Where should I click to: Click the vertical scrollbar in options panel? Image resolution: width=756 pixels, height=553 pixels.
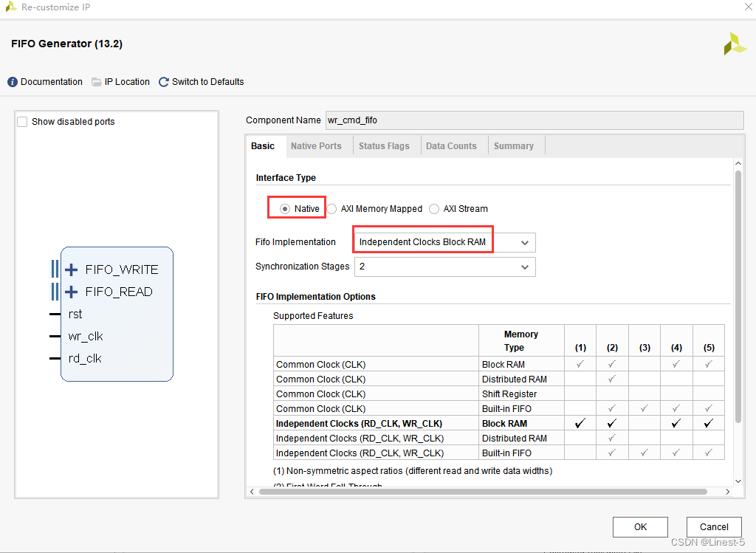[738, 295]
